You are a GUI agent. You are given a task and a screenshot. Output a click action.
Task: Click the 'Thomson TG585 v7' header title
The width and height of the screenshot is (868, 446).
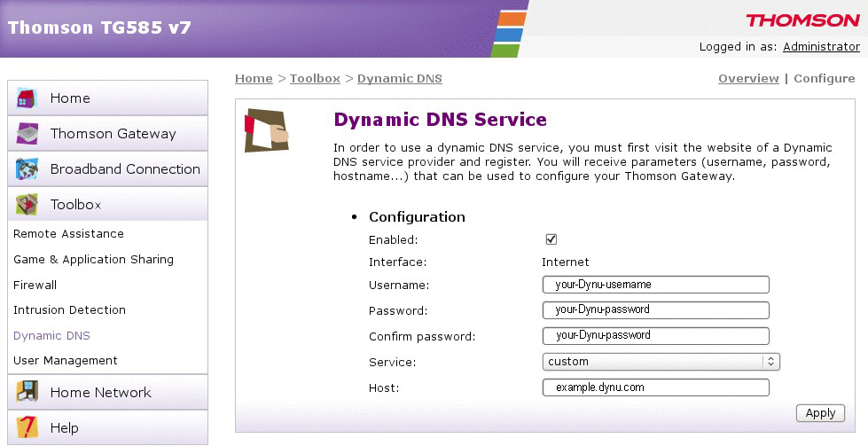pos(99,27)
